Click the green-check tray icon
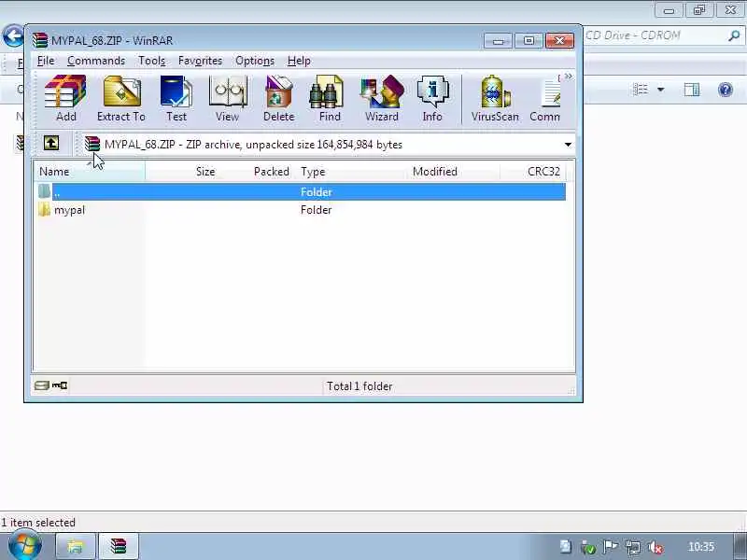This screenshot has width=747, height=560. [588, 547]
